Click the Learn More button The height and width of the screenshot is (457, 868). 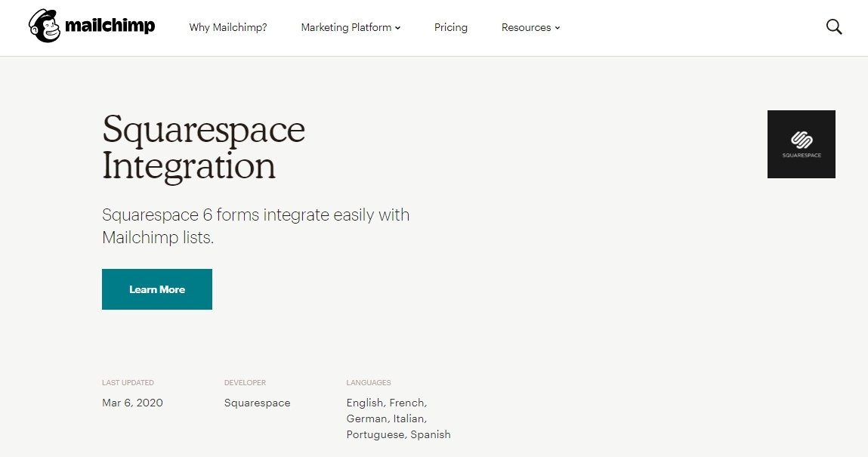pos(157,289)
